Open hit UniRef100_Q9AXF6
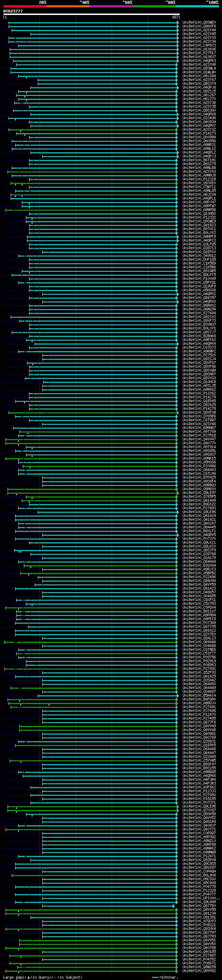 point(199,26)
